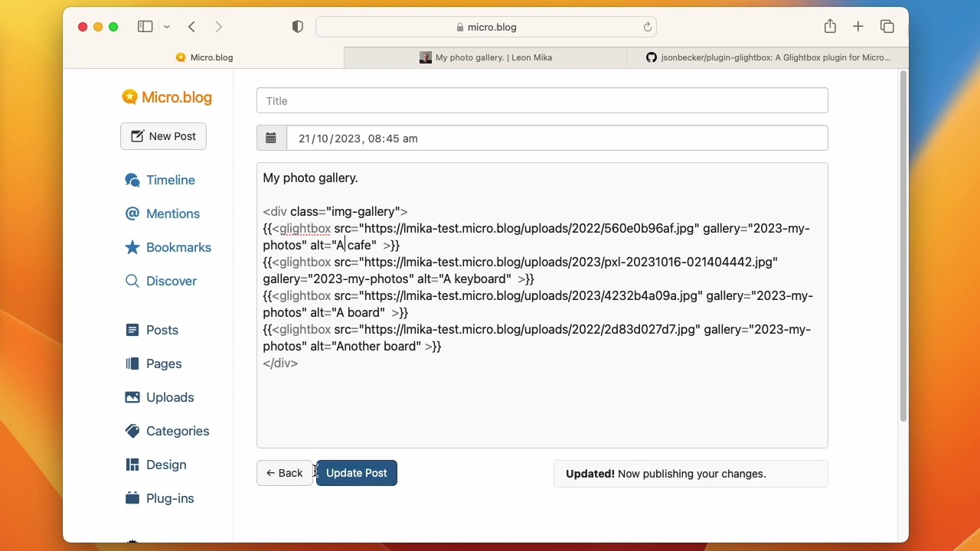Click the Posts document icon
The height and width of the screenshot is (551, 980).
tap(132, 330)
